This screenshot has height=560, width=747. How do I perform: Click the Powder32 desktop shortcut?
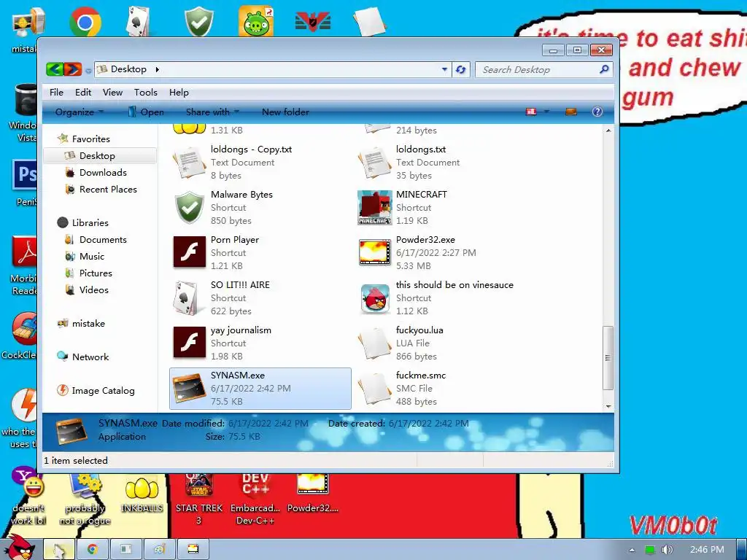pyautogui.click(x=312, y=494)
